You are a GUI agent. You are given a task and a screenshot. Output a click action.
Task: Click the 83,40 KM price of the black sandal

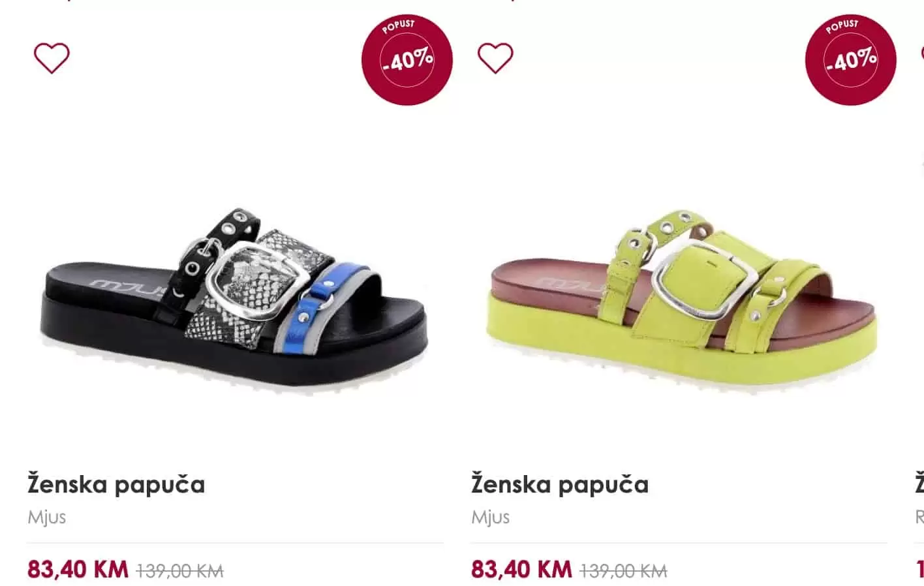pos(78,569)
